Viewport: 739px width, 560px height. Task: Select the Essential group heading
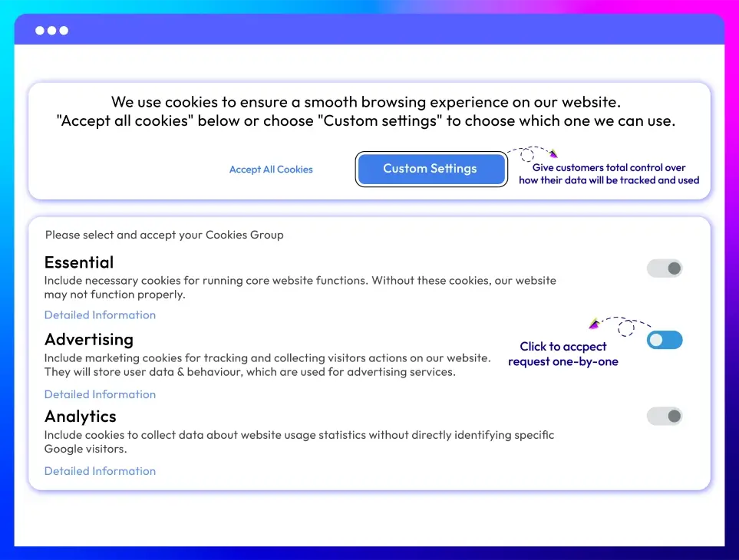[x=79, y=262]
